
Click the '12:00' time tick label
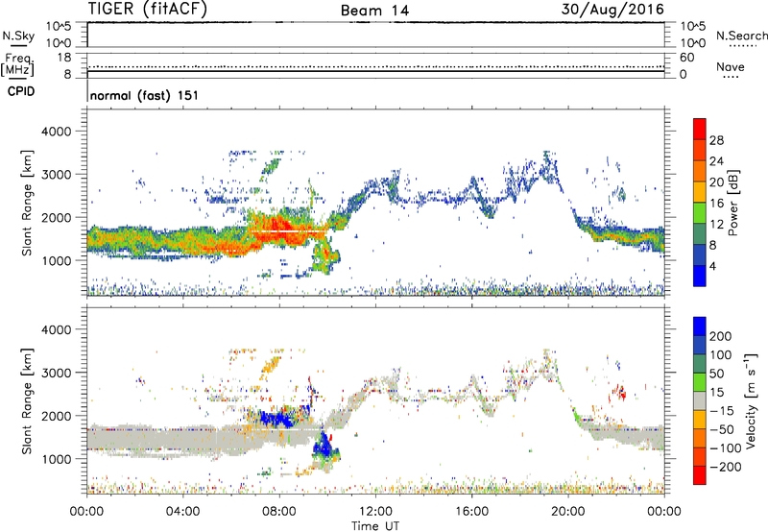[375, 512]
